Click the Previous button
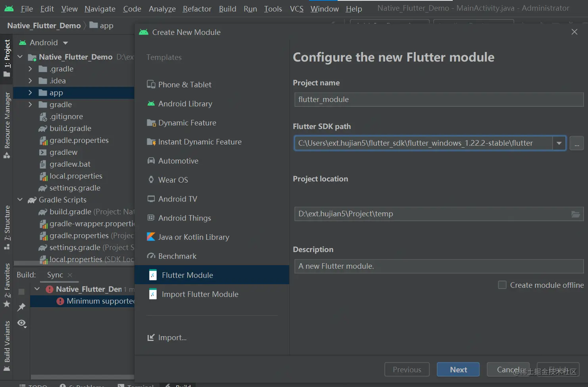 pyautogui.click(x=407, y=370)
